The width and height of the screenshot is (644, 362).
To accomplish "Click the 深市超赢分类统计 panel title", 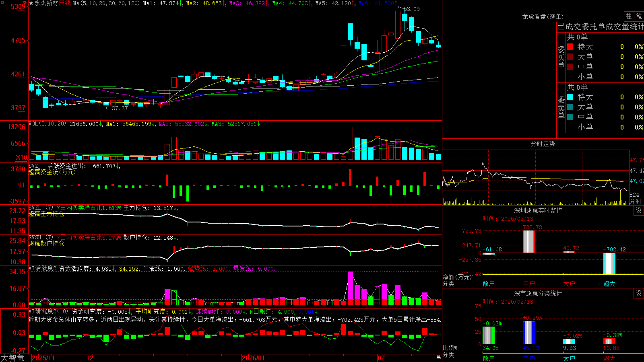I will coord(538,293).
